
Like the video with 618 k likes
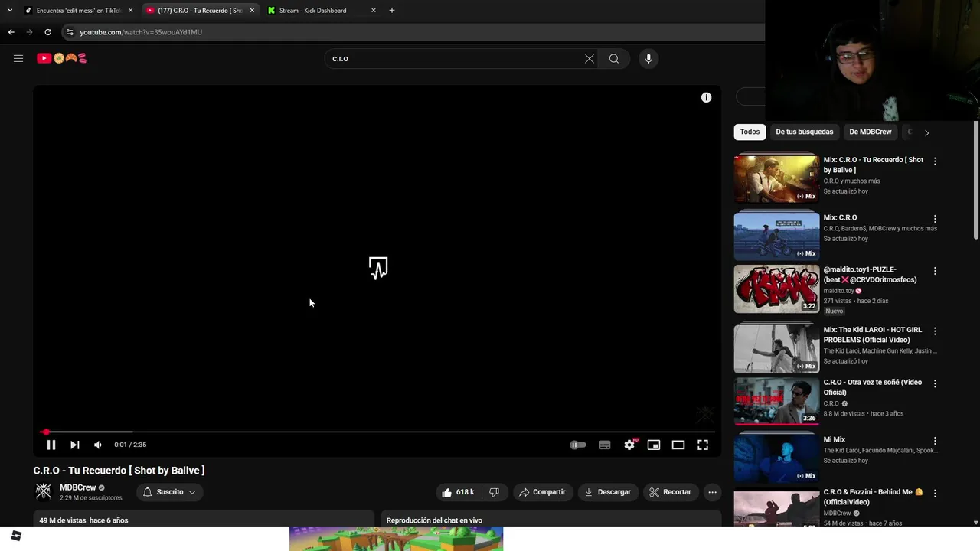[458, 492]
